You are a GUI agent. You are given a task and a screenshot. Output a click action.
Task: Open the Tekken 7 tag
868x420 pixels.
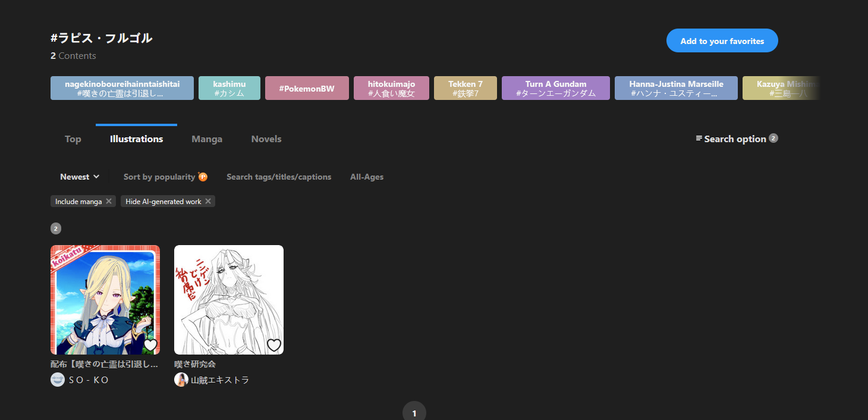click(466, 88)
